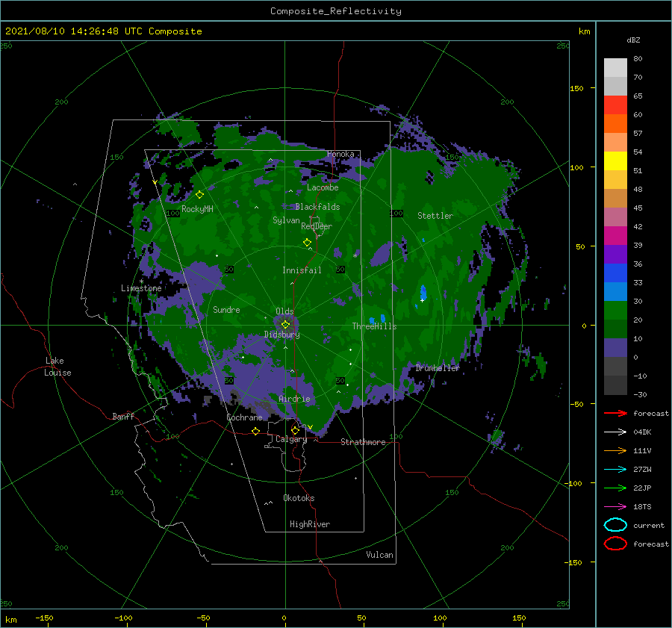The height and width of the screenshot is (628, 672).
Task: Click the Strathmore label
Action: point(363,442)
